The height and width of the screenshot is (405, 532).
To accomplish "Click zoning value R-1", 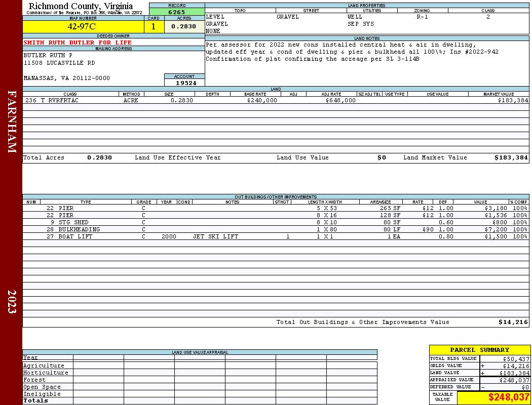I will [x=423, y=17].
